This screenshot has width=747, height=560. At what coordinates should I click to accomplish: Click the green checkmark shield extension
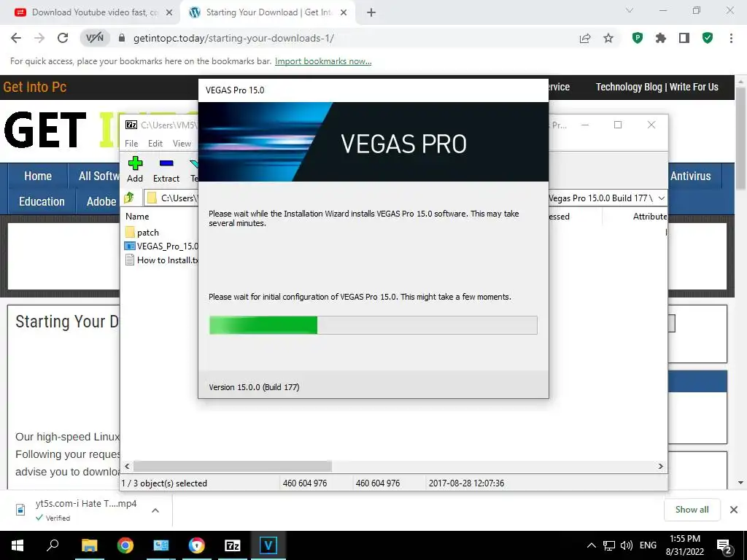pyautogui.click(x=708, y=38)
